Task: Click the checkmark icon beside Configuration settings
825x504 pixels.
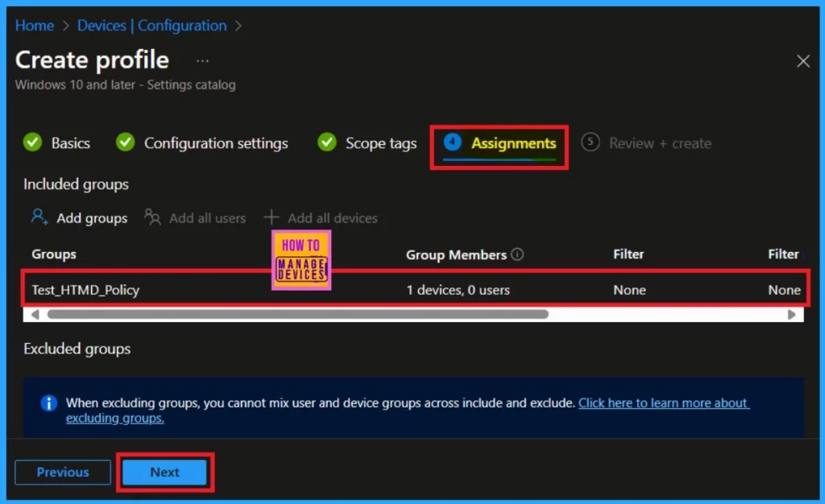Action: pyautogui.click(x=125, y=142)
